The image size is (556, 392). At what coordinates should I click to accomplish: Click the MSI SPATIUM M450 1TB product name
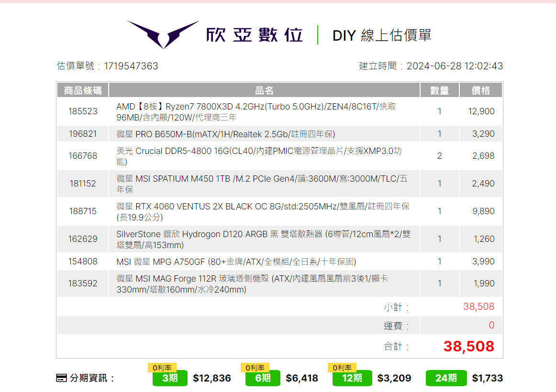click(x=262, y=184)
